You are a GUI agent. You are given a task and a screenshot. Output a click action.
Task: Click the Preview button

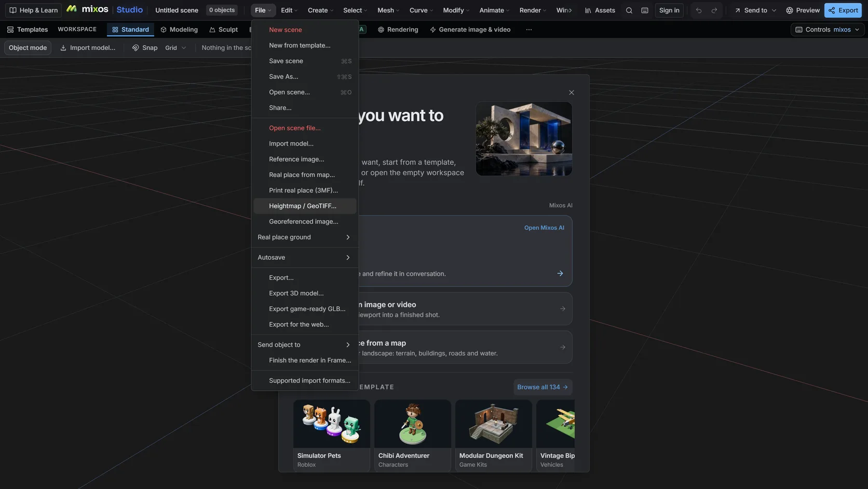pyautogui.click(x=803, y=10)
